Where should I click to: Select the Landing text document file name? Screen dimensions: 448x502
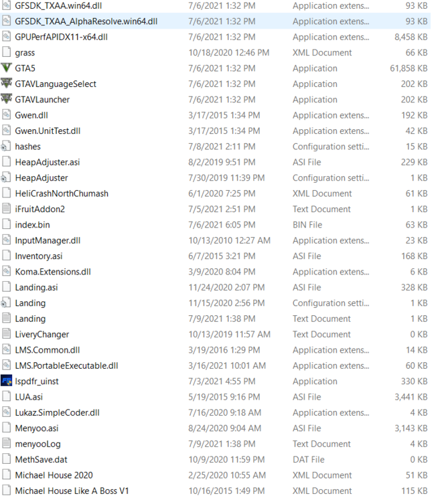click(x=30, y=319)
